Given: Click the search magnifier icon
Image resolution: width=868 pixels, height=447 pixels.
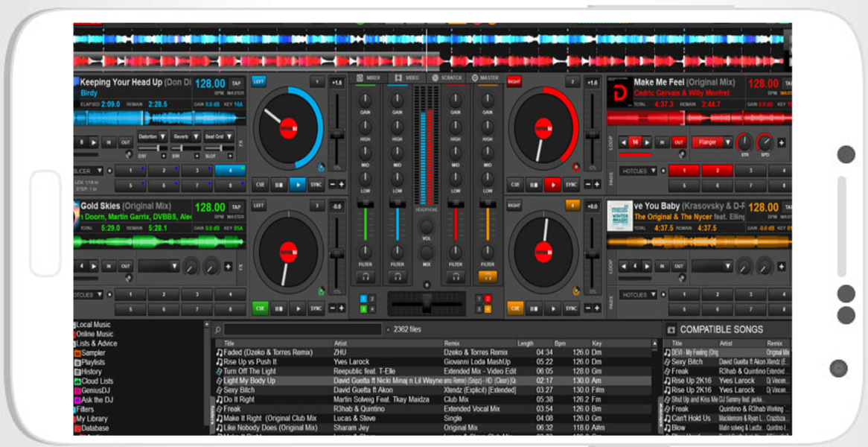Looking at the screenshot, I should click(x=217, y=329).
